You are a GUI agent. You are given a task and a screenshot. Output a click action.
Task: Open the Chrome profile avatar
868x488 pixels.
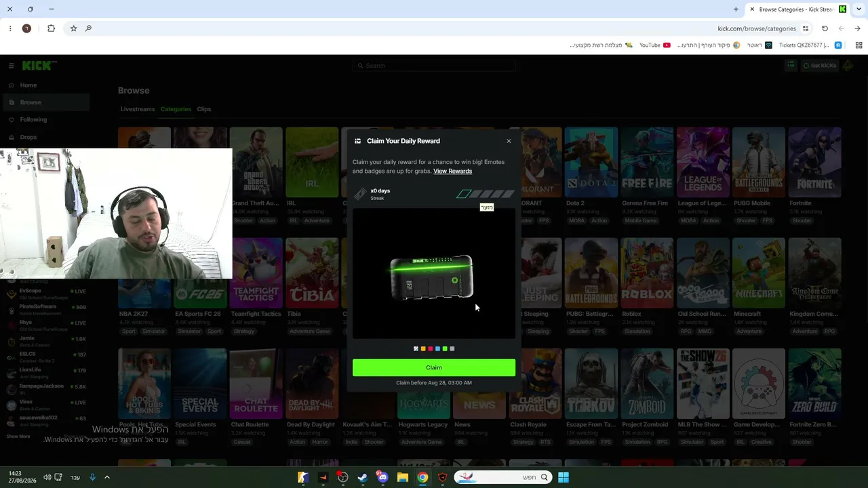tap(26, 28)
